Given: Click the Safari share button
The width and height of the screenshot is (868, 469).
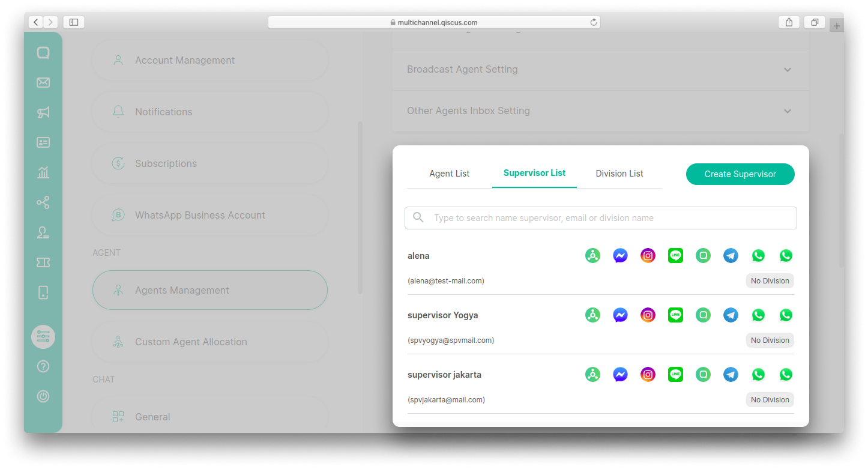Looking at the screenshot, I should 789,22.
